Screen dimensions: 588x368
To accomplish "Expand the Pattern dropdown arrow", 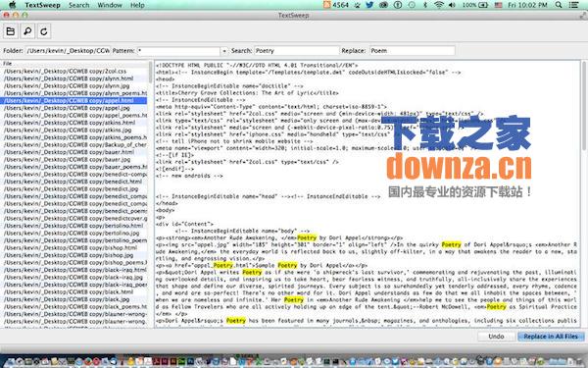I will (224, 51).
